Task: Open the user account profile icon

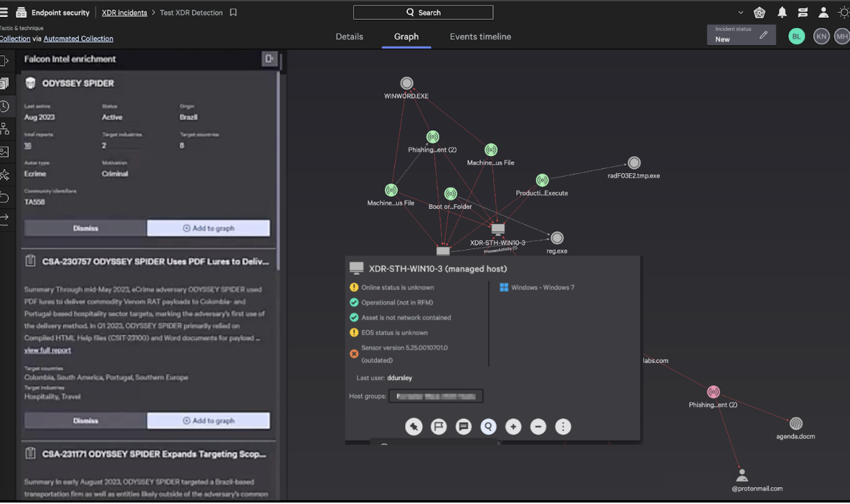Action: (x=823, y=12)
